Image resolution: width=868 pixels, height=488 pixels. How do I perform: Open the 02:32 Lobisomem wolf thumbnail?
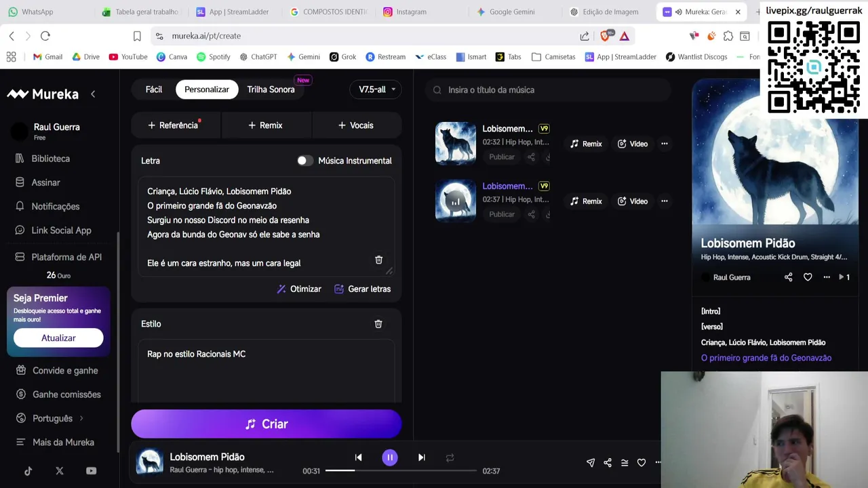tap(456, 143)
